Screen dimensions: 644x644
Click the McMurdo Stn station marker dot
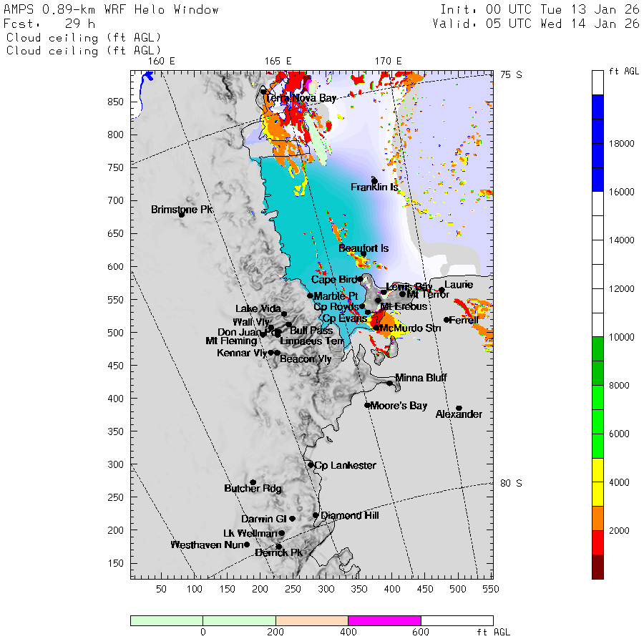tap(376, 328)
